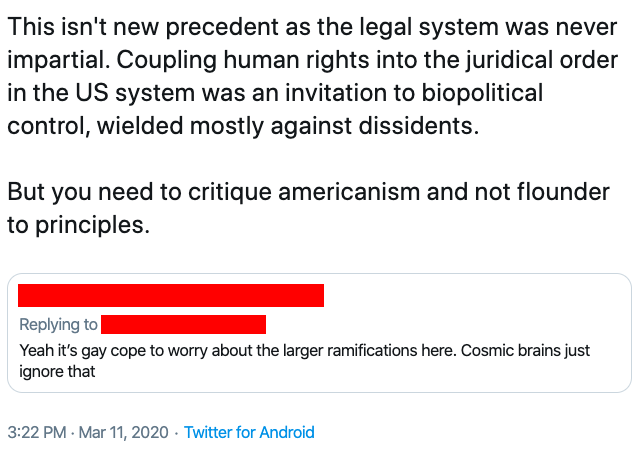Click the redacted handle after 'Replying to'
The height and width of the screenshot is (450, 638).
pos(183,324)
